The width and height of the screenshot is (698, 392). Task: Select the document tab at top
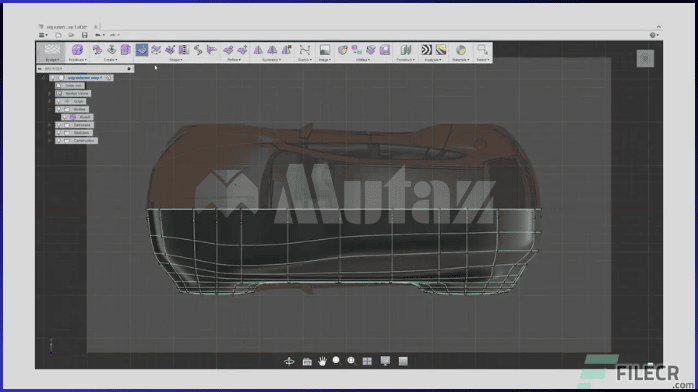click(x=67, y=27)
